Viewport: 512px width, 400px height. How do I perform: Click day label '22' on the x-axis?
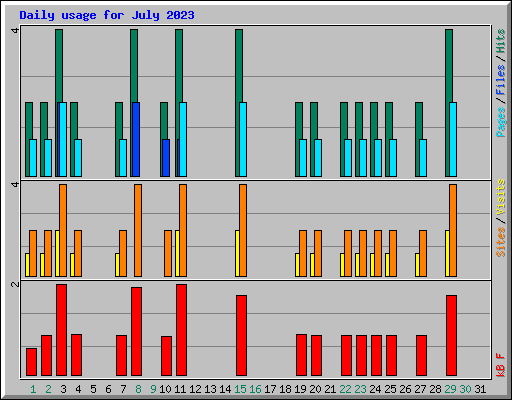[x=345, y=389]
